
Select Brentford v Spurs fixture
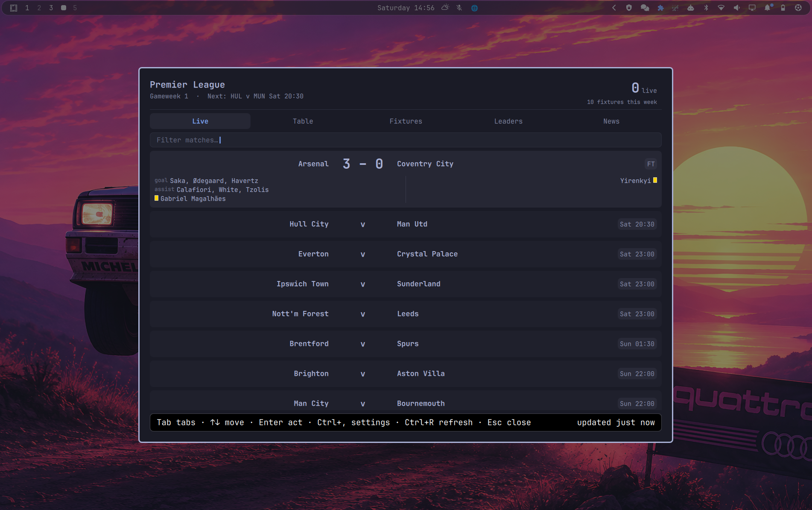406,344
